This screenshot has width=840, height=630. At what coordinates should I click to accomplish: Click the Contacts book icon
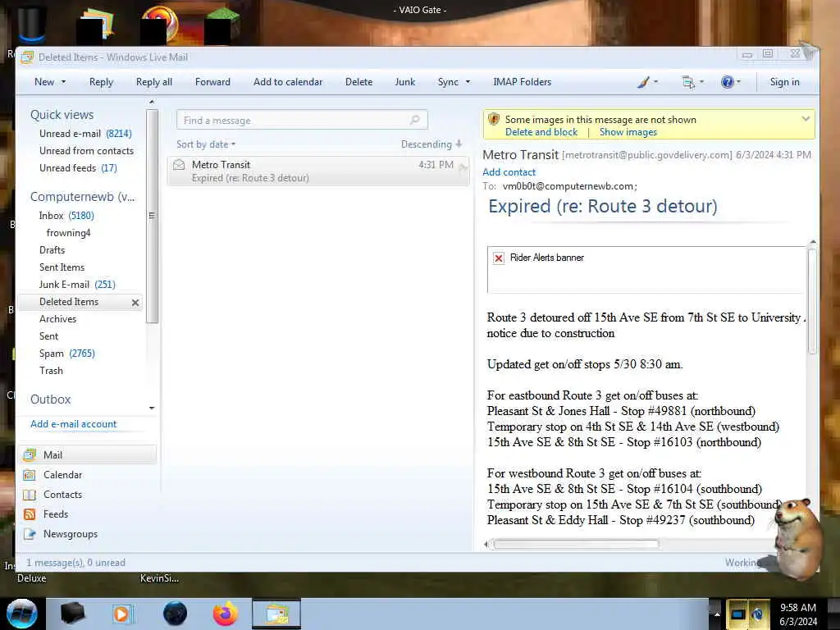(30, 495)
